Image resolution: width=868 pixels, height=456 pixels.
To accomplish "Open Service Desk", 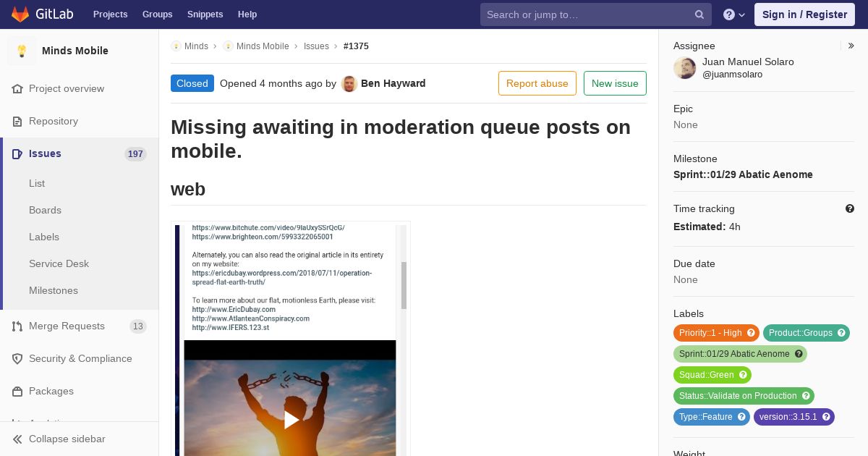I will 59,263.
